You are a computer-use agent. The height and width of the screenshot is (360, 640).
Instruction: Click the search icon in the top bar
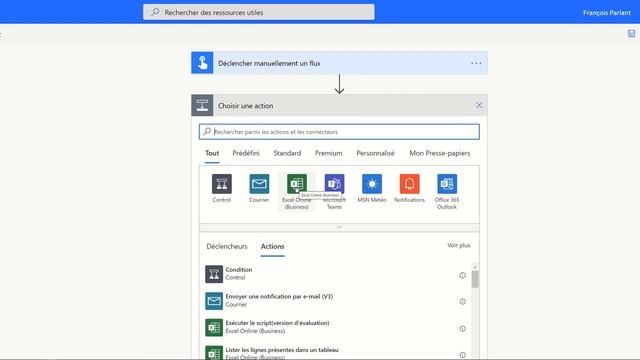pyautogui.click(x=155, y=12)
